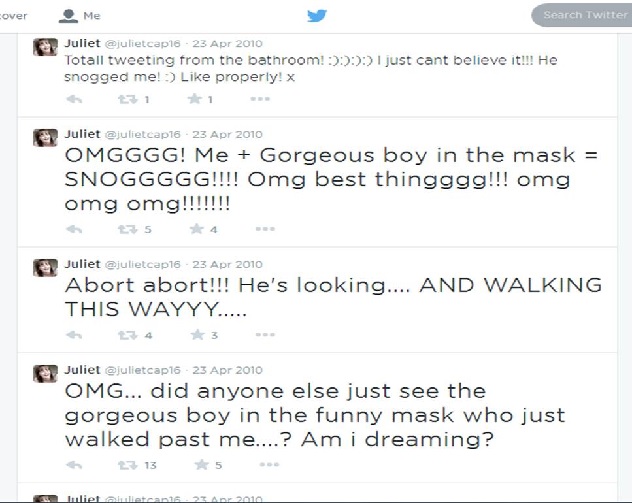Open the Discover tab in navigation

tap(14, 16)
